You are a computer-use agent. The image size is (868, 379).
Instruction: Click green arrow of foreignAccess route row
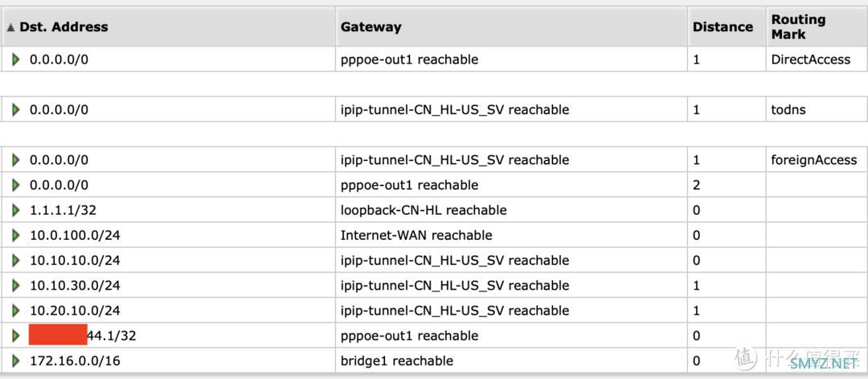click(16, 160)
